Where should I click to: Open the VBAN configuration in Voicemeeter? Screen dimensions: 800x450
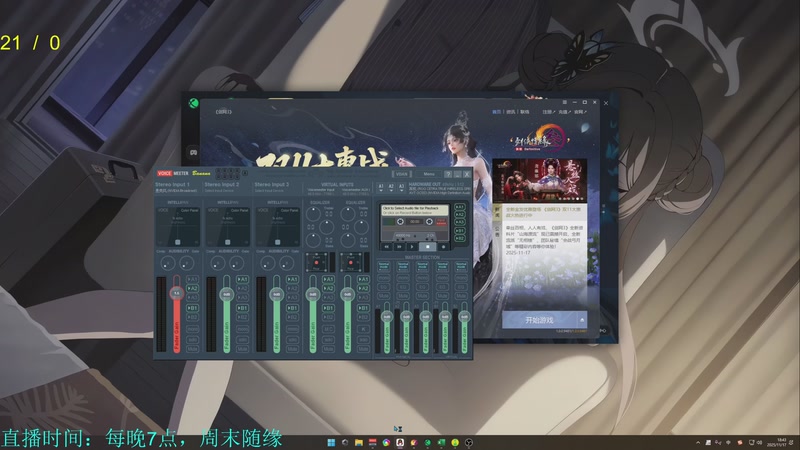pyautogui.click(x=402, y=174)
